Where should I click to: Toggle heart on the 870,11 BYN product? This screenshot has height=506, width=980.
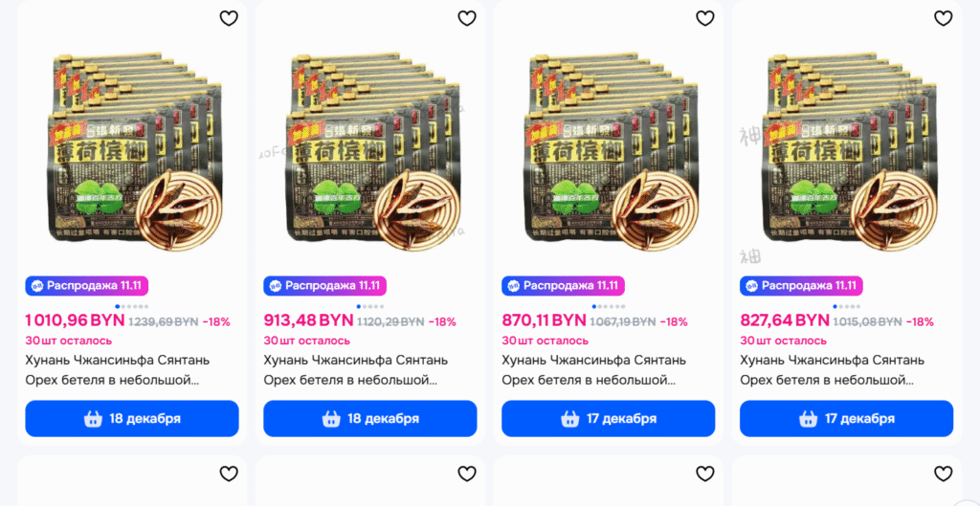(705, 18)
